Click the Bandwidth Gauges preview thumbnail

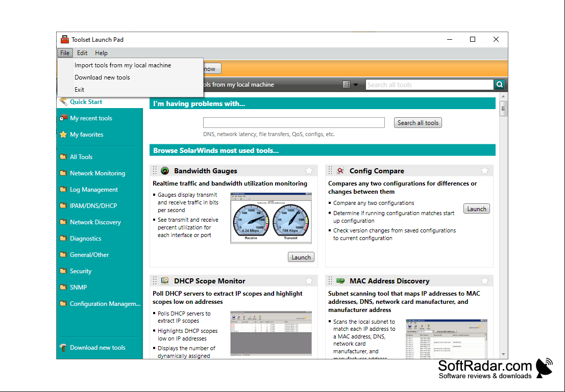271,218
